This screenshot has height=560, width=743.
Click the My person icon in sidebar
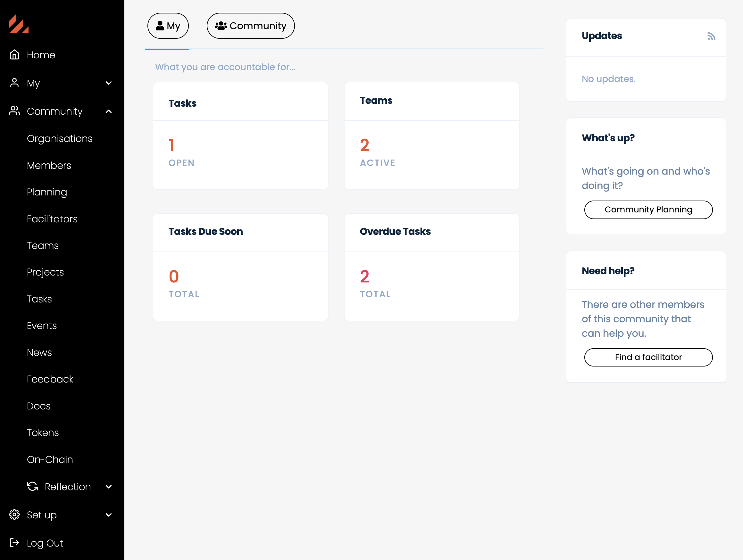[x=14, y=83]
